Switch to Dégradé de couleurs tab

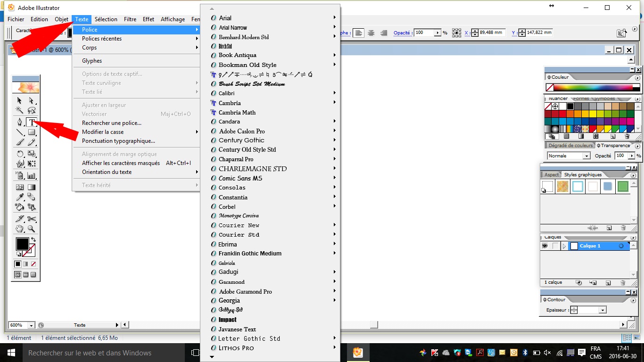click(570, 146)
